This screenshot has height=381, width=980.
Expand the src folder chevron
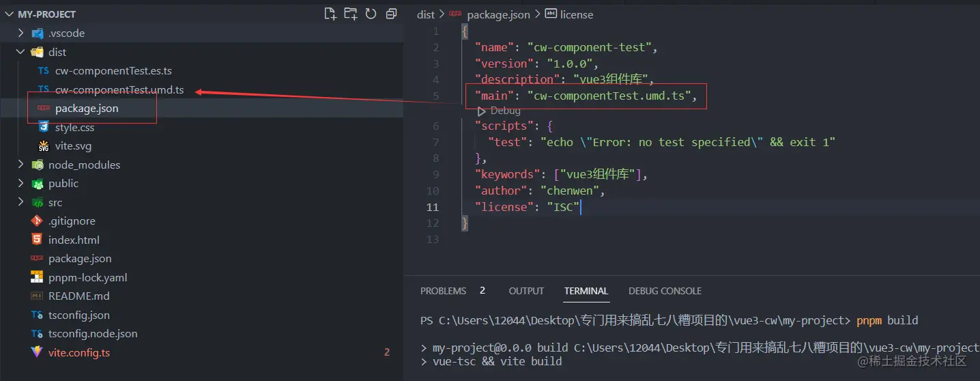pyautogui.click(x=20, y=202)
